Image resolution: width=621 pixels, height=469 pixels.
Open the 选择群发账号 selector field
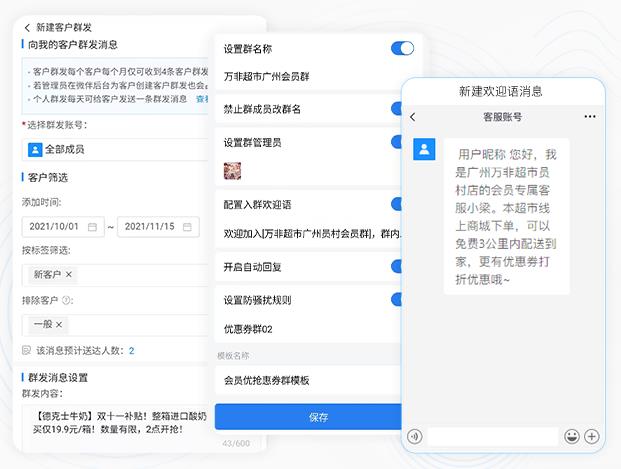coord(115,150)
